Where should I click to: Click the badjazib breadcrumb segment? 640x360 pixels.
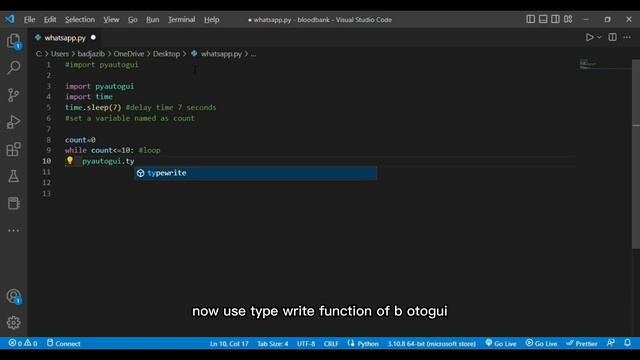click(91, 54)
